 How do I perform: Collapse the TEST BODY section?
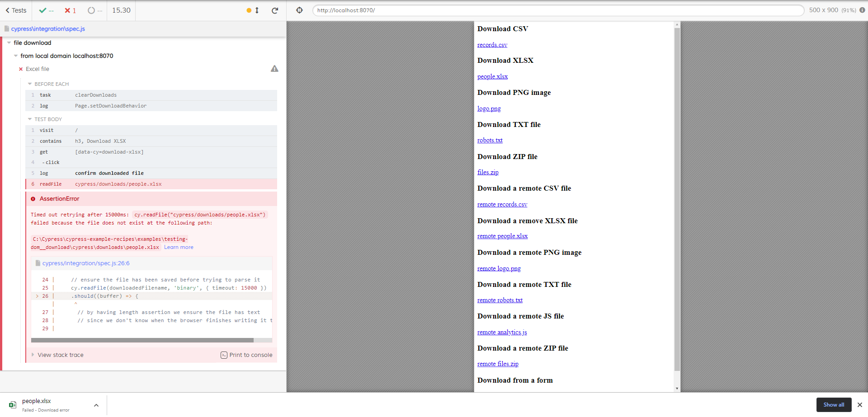point(45,119)
